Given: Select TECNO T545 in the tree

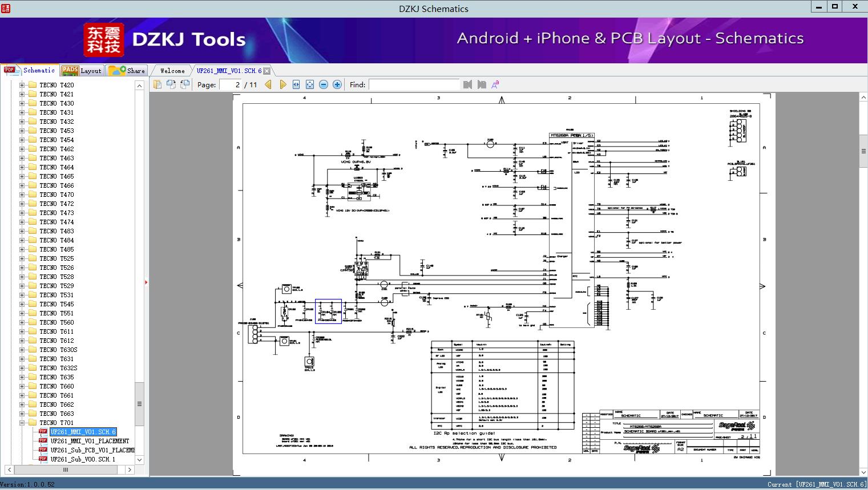Looking at the screenshot, I should pyautogui.click(x=56, y=304).
